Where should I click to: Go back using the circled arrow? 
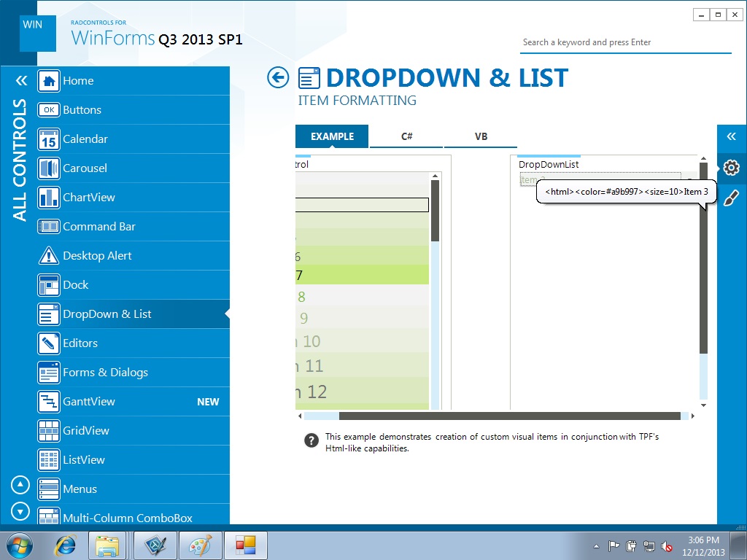[x=278, y=77]
